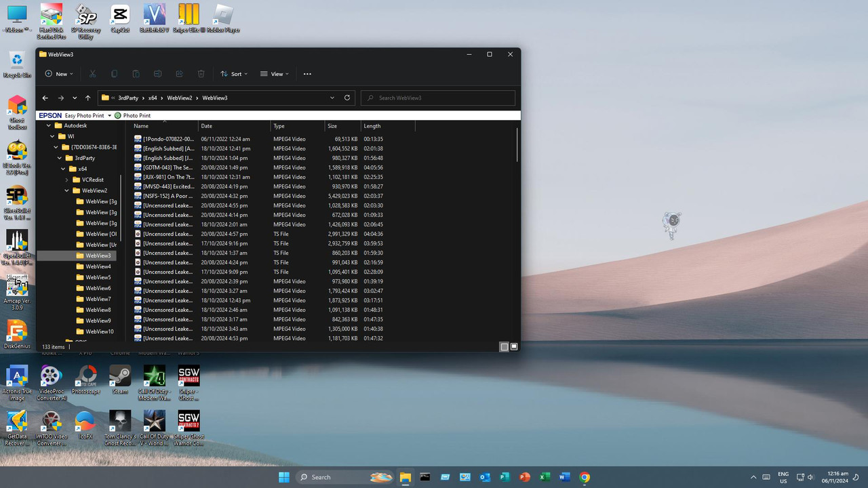This screenshot has height=488, width=868.
Task: Open Excel from the taskbar
Action: click(545, 477)
